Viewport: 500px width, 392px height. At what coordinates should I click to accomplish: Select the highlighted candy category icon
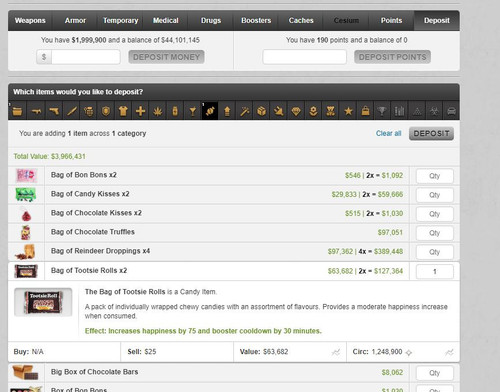[210, 111]
